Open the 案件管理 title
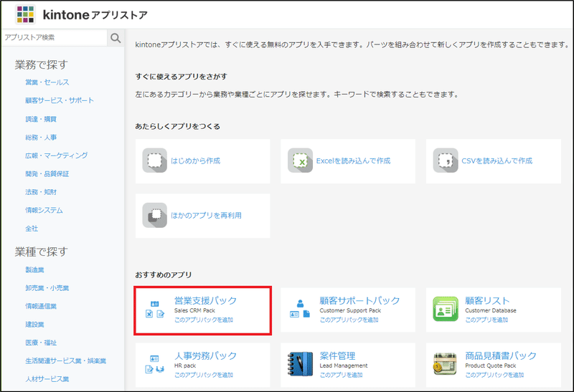This screenshot has width=574, height=392. [x=337, y=355]
